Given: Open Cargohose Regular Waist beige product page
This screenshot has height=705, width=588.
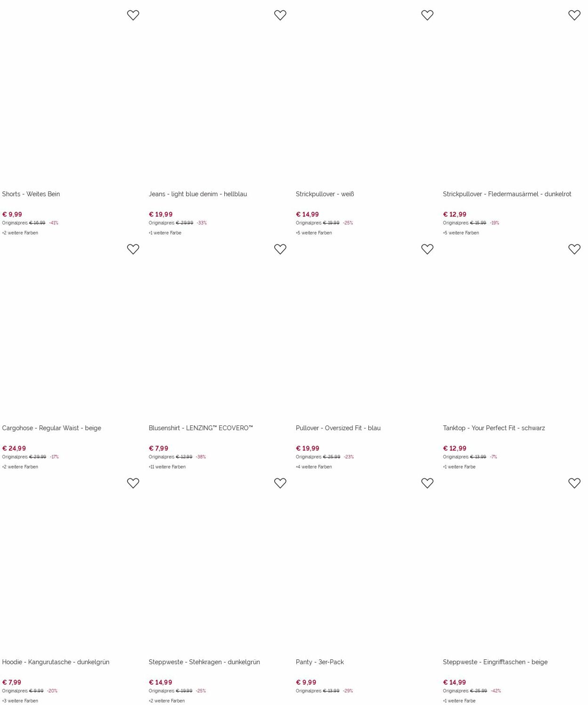Looking at the screenshot, I should (x=51, y=428).
